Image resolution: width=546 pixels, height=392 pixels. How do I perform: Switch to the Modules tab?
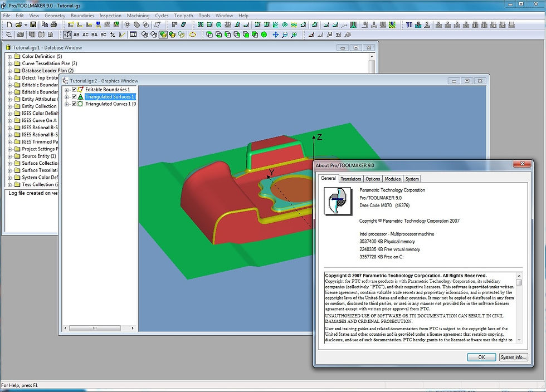click(x=392, y=179)
